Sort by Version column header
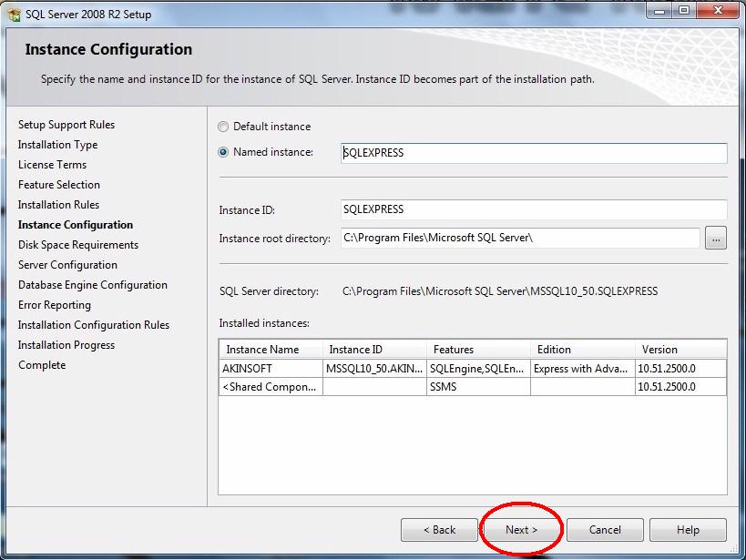The height and width of the screenshot is (560, 746). pyautogui.click(x=680, y=350)
